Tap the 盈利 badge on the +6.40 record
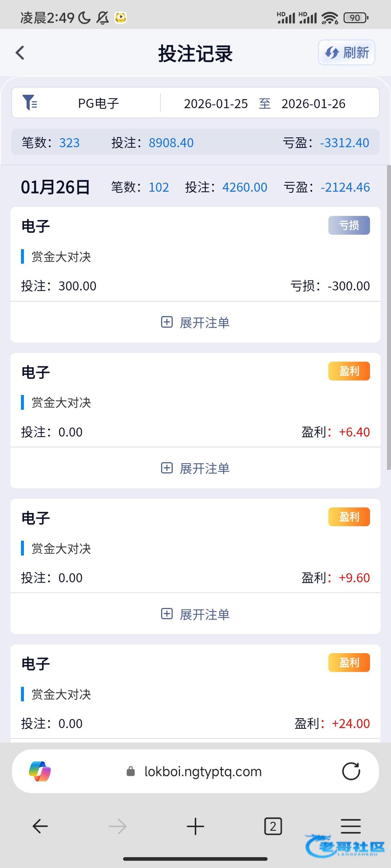391x868 pixels. pos(349,371)
